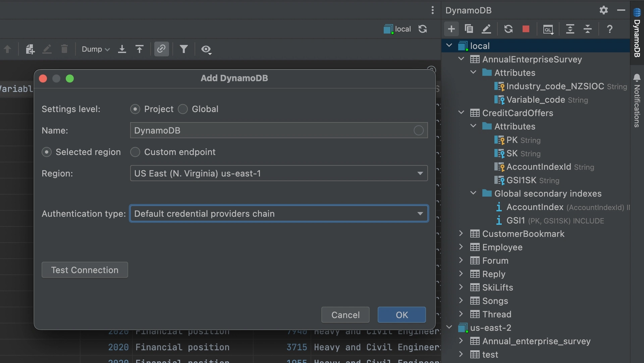Image resolution: width=644 pixels, height=363 pixels.
Task: Click the plus icon to add DynamoDB connection
Action: 451,29
